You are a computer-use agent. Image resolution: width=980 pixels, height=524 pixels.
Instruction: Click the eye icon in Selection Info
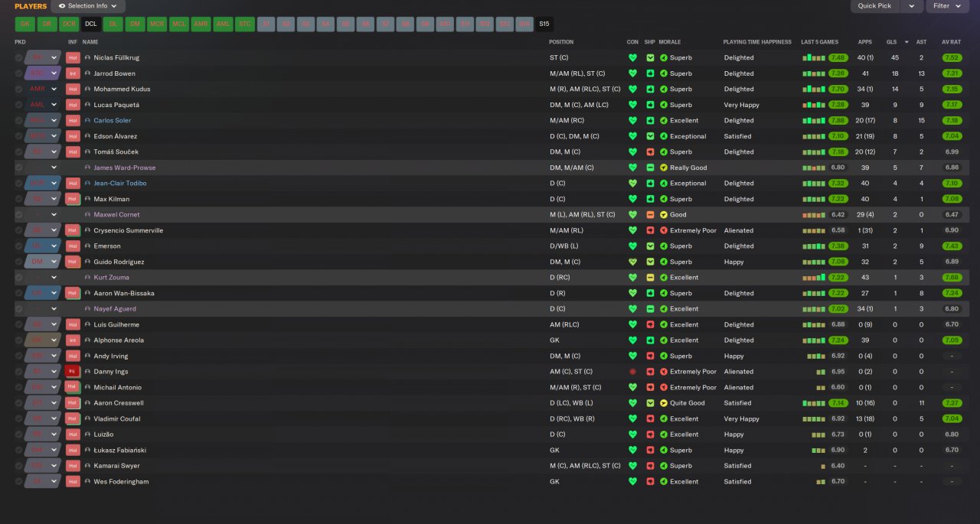62,6
